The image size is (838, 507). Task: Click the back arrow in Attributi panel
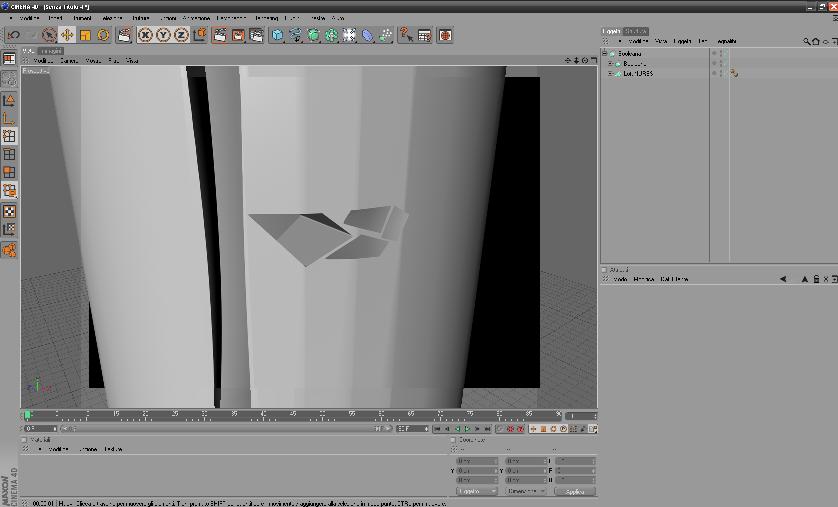click(x=783, y=279)
